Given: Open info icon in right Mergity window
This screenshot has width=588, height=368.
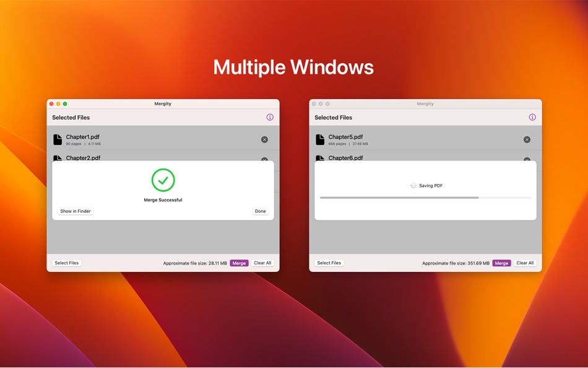Looking at the screenshot, I should click(532, 117).
